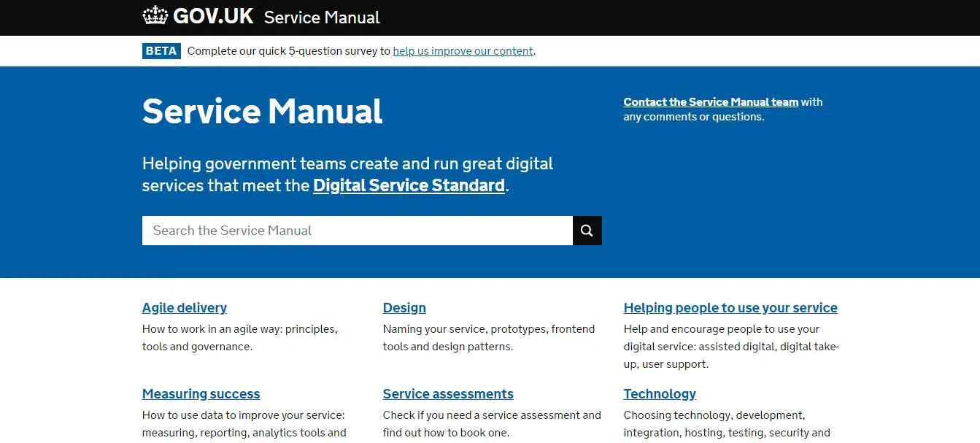Go to the Design topic
Viewport: 980px width, 443px height.
pos(404,308)
